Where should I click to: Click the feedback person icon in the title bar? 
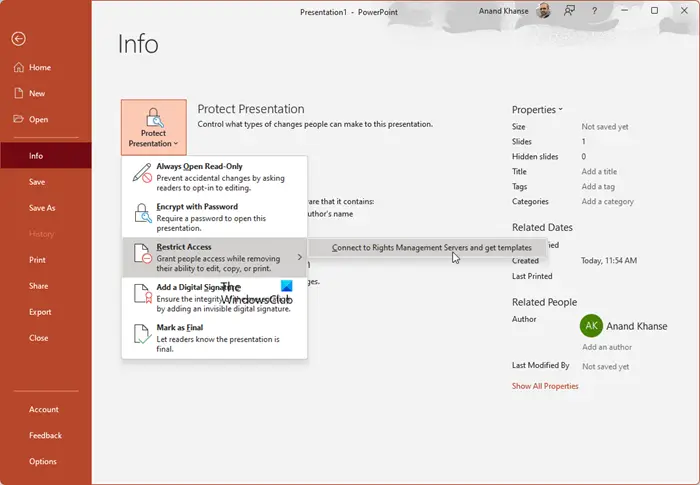click(569, 11)
